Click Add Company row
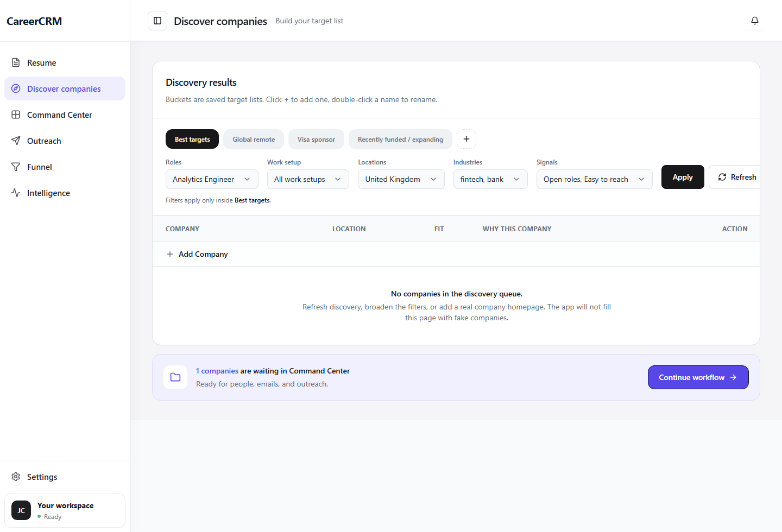The height and width of the screenshot is (532, 782). coord(456,254)
